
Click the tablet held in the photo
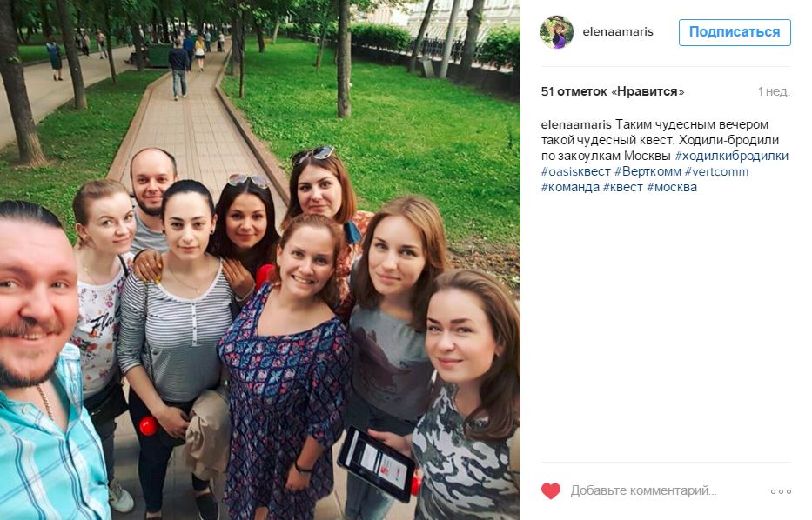[377, 463]
